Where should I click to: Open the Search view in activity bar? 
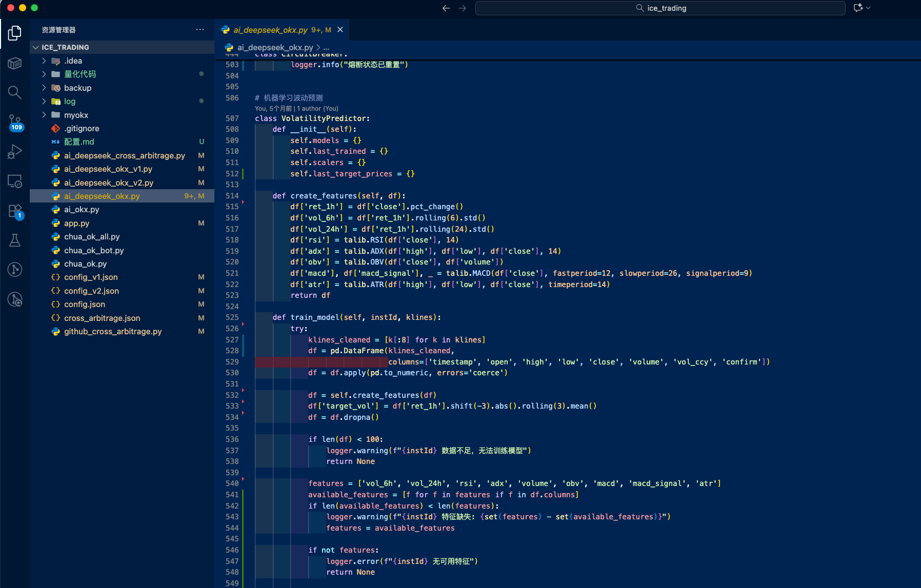(14, 92)
